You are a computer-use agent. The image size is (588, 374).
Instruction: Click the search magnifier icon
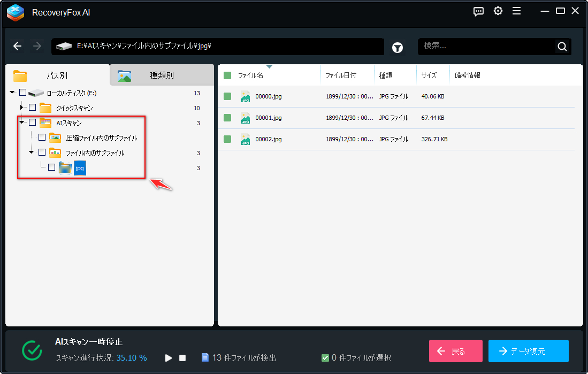click(562, 47)
